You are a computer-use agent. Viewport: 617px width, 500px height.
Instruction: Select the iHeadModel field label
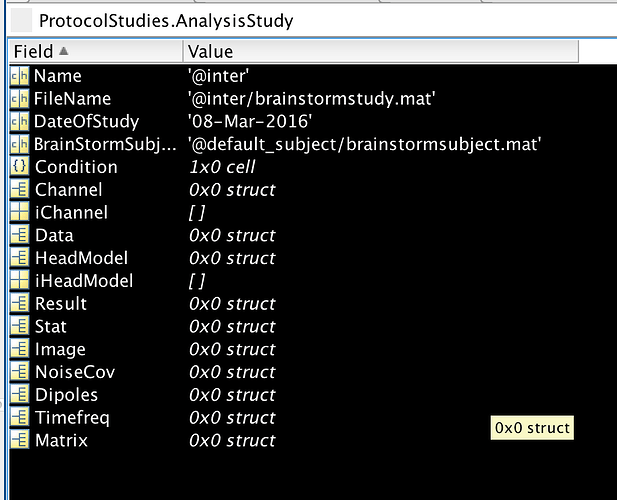coord(84,281)
